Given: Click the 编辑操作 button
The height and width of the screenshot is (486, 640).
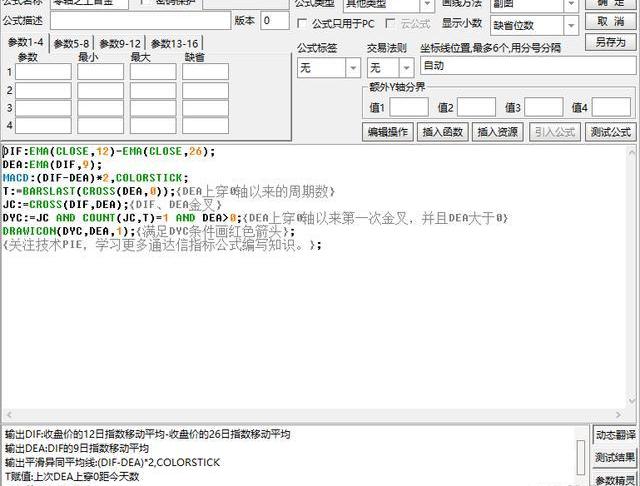Looking at the screenshot, I should coord(387,131).
